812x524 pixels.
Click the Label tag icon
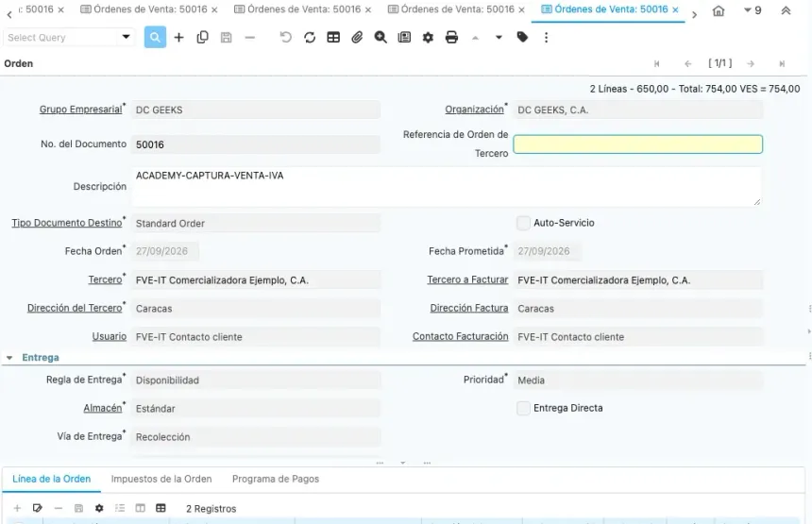pos(522,37)
